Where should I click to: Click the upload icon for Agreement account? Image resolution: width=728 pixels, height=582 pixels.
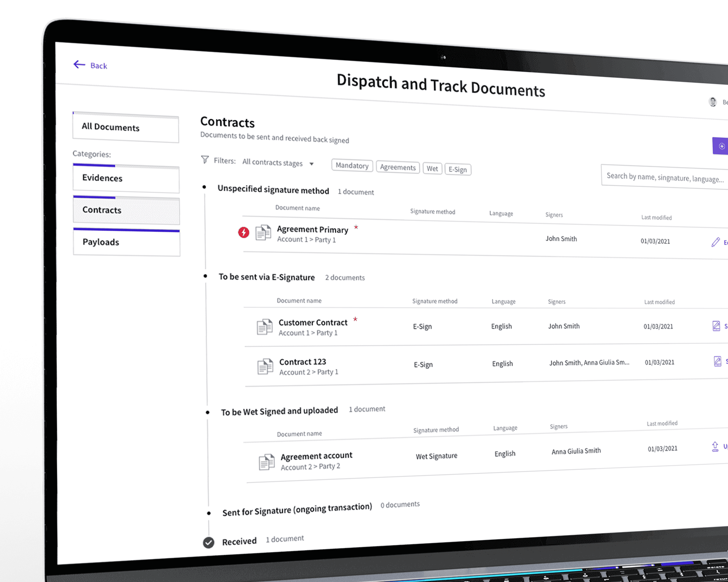[715, 446]
